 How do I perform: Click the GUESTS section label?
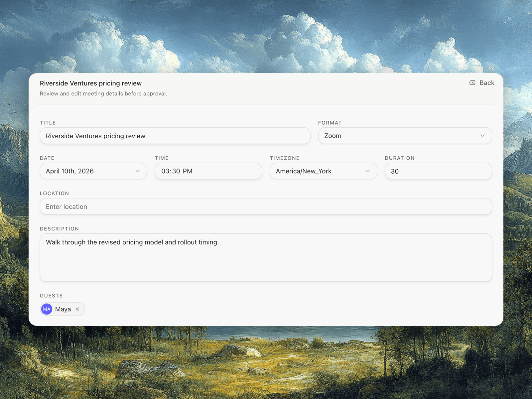(51, 296)
